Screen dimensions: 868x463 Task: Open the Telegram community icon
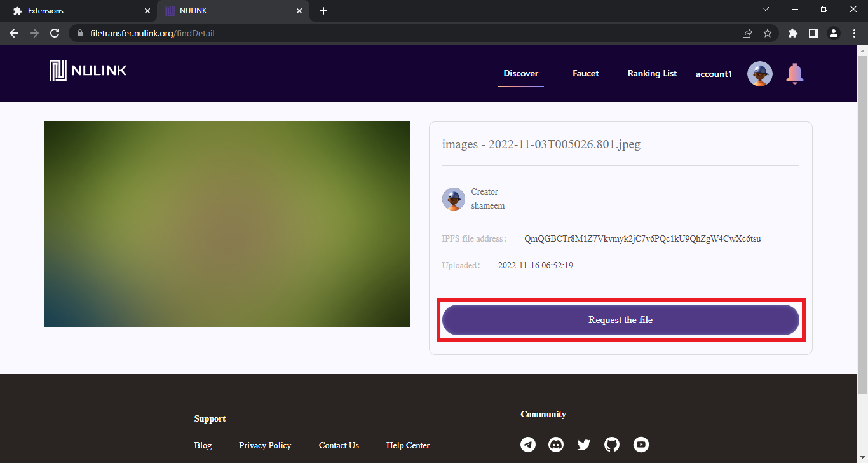click(x=528, y=445)
